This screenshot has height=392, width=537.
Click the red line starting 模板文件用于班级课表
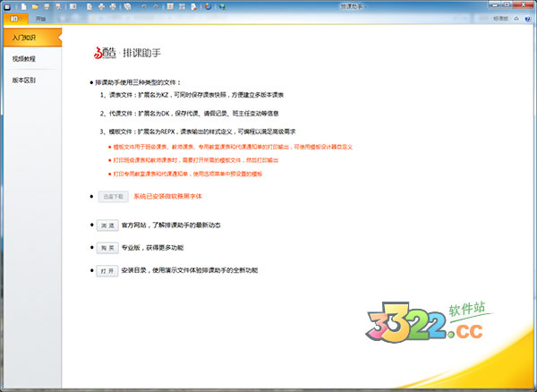(x=233, y=147)
